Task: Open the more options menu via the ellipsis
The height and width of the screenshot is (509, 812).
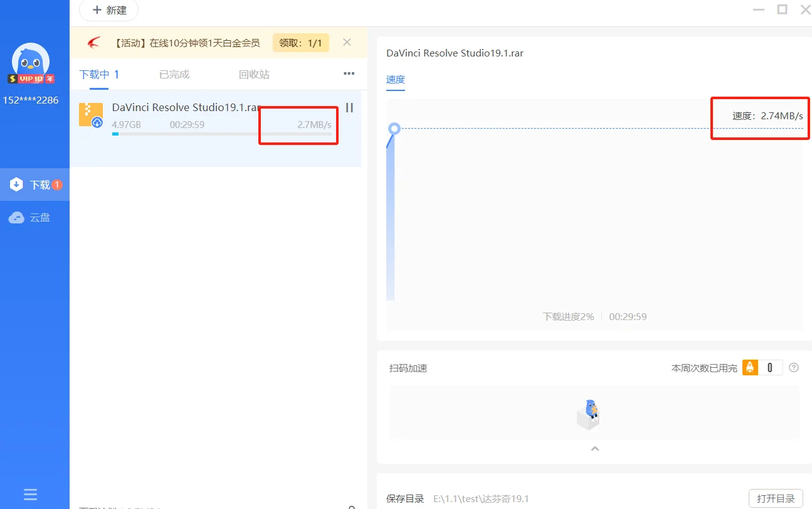Action: pyautogui.click(x=349, y=73)
